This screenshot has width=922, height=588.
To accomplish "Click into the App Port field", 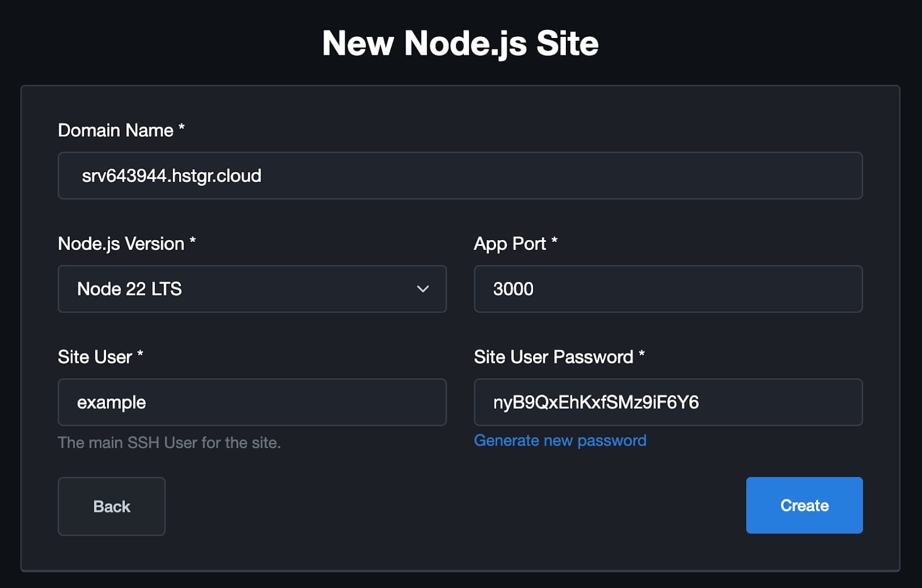I will (667, 289).
